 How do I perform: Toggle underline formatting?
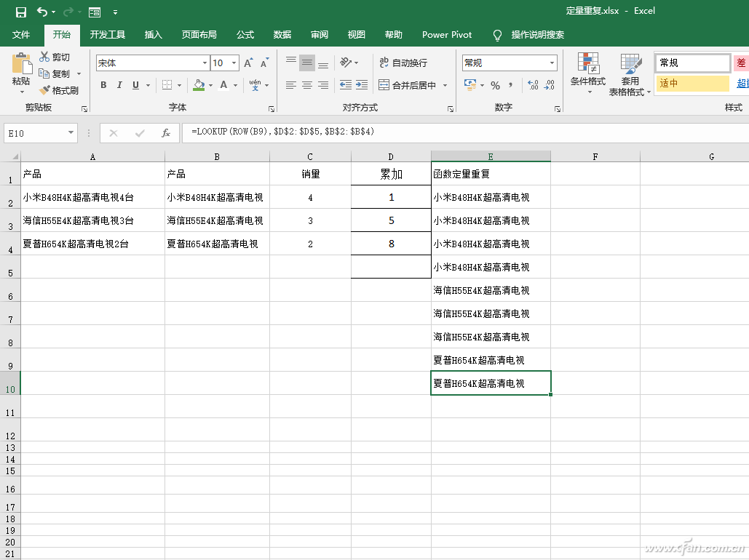click(135, 85)
